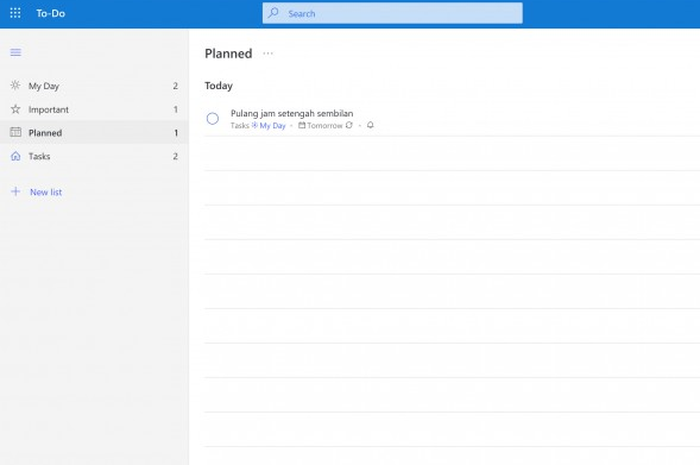The height and width of the screenshot is (465, 700).
Task: Click the plus icon beside New list
Action: [x=16, y=191]
